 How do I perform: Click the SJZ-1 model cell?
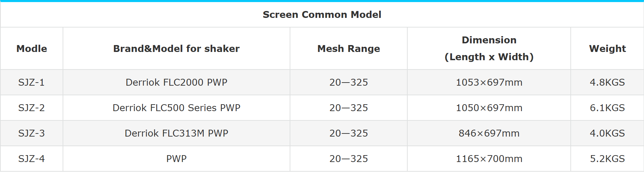pos(31,82)
